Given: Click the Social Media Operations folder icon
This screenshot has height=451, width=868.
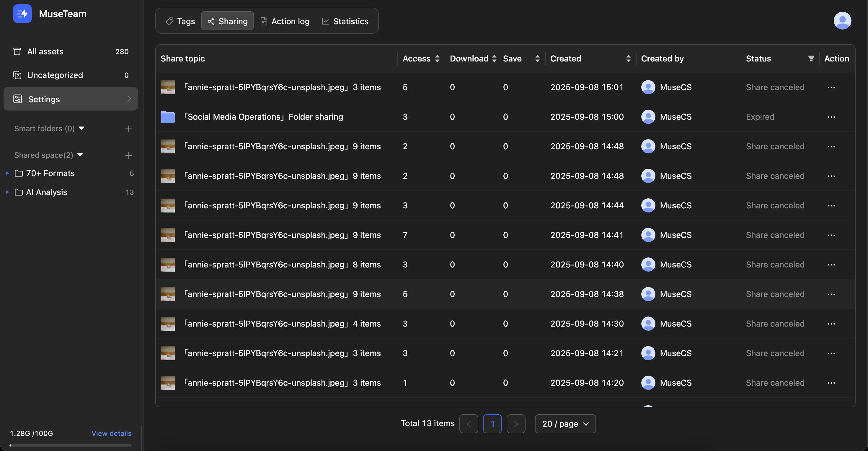Looking at the screenshot, I should coord(167,117).
